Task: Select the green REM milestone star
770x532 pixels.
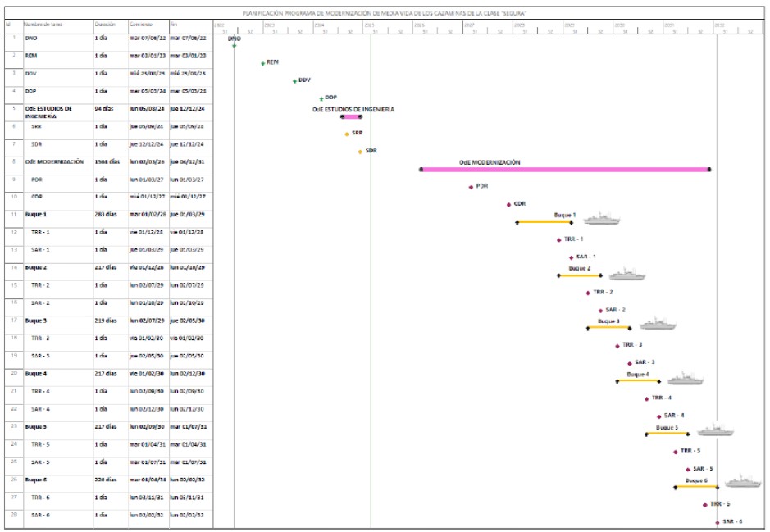Action: (262, 63)
